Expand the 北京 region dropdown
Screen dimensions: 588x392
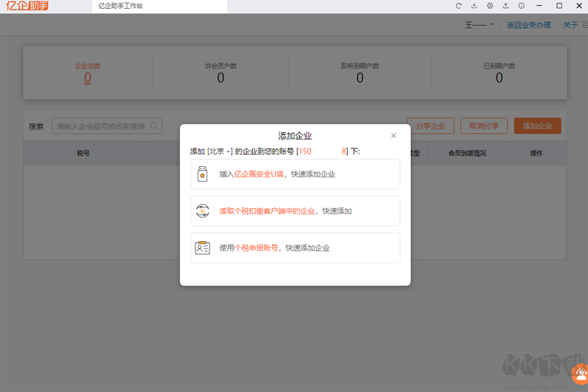click(220, 151)
